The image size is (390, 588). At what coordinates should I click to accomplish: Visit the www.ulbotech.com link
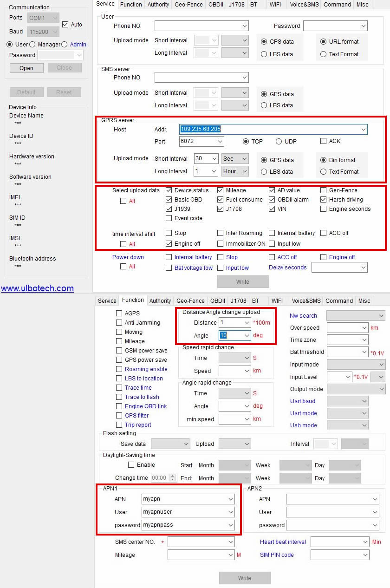37,288
